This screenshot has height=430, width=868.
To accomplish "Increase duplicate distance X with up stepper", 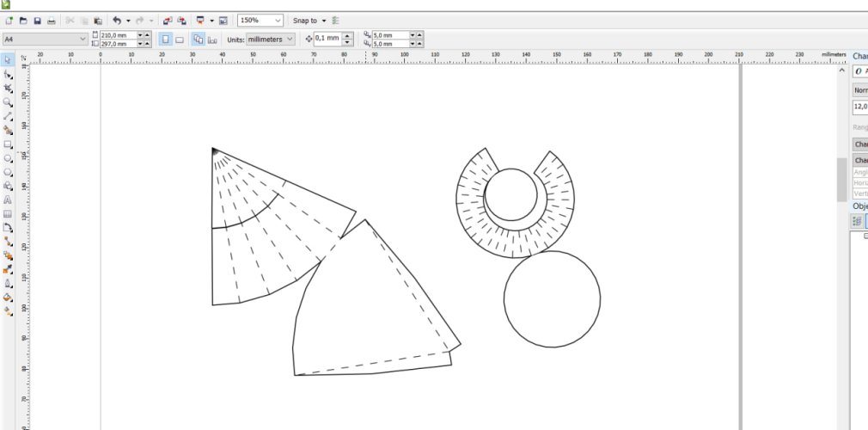I will tap(419, 35).
